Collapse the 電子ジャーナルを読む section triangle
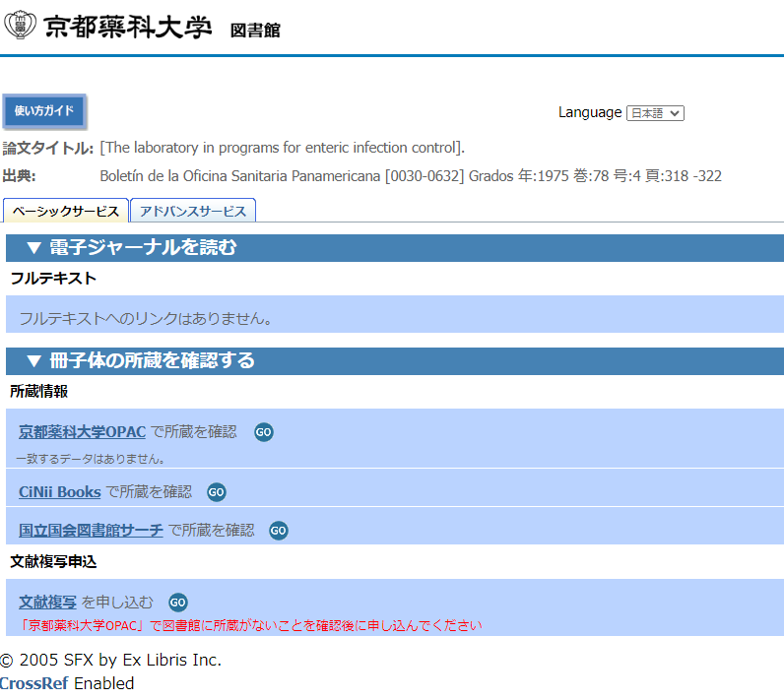Viewport: 784px width, 700px height. point(34,248)
